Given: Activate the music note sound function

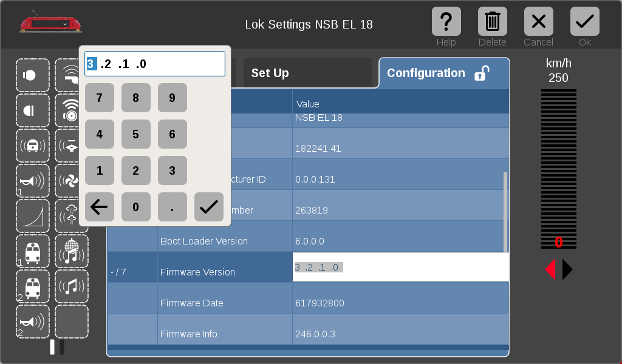Looking at the screenshot, I should click(x=72, y=287).
